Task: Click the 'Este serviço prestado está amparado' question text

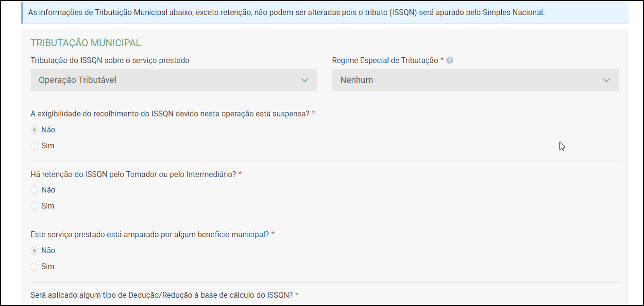Action: [150, 235]
